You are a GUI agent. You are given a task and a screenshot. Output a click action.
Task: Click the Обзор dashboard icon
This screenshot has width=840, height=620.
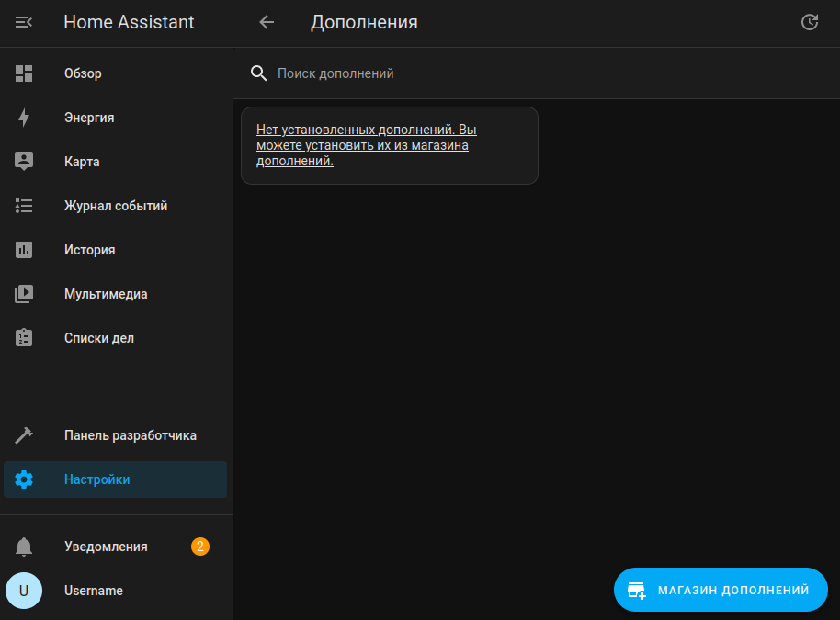pyautogui.click(x=24, y=73)
